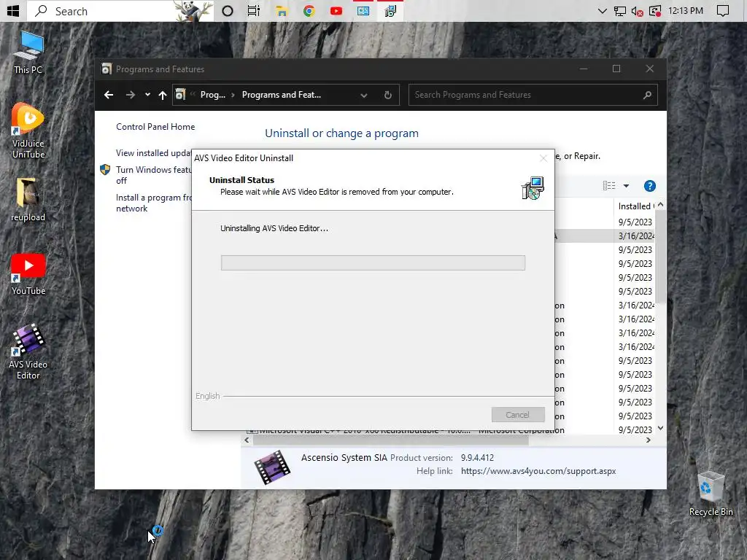Click the 'Prog...' breadcrumb segment
The image size is (747, 560).
[x=212, y=95]
